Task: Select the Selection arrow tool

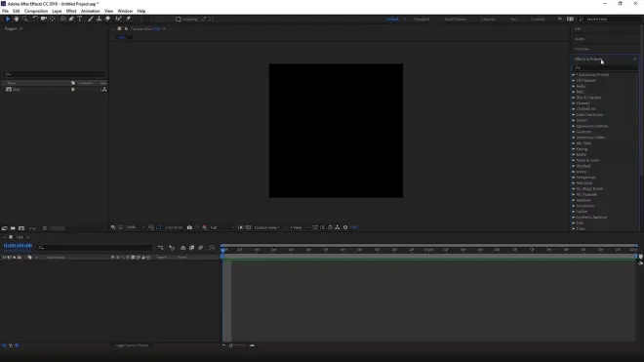Action: 8,19
